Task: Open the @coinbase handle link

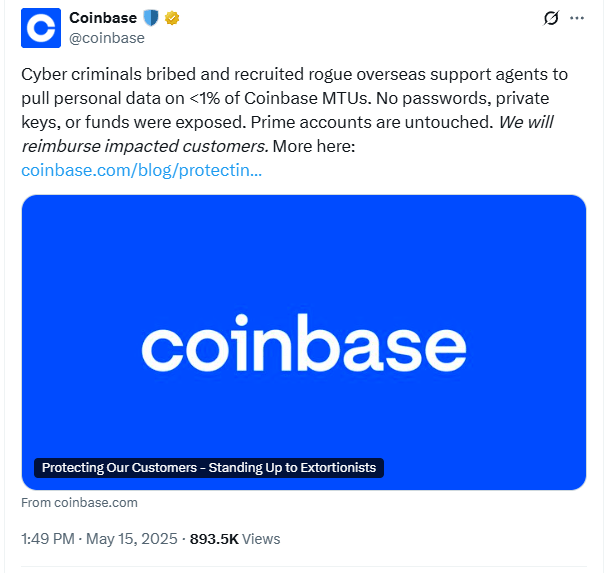Action: pyautogui.click(x=107, y=38)
